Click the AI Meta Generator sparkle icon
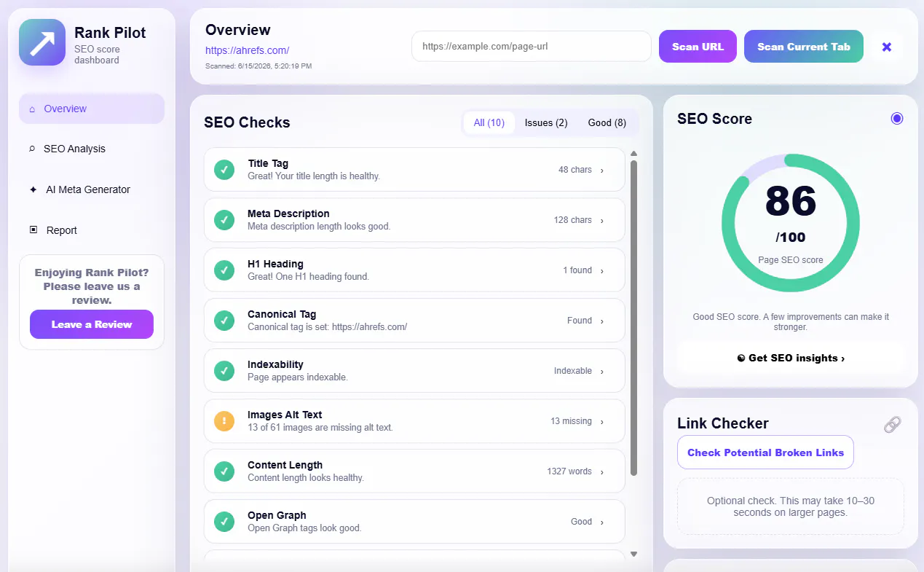The height and width of the screenshot is (572, 924). pos(33,189)
